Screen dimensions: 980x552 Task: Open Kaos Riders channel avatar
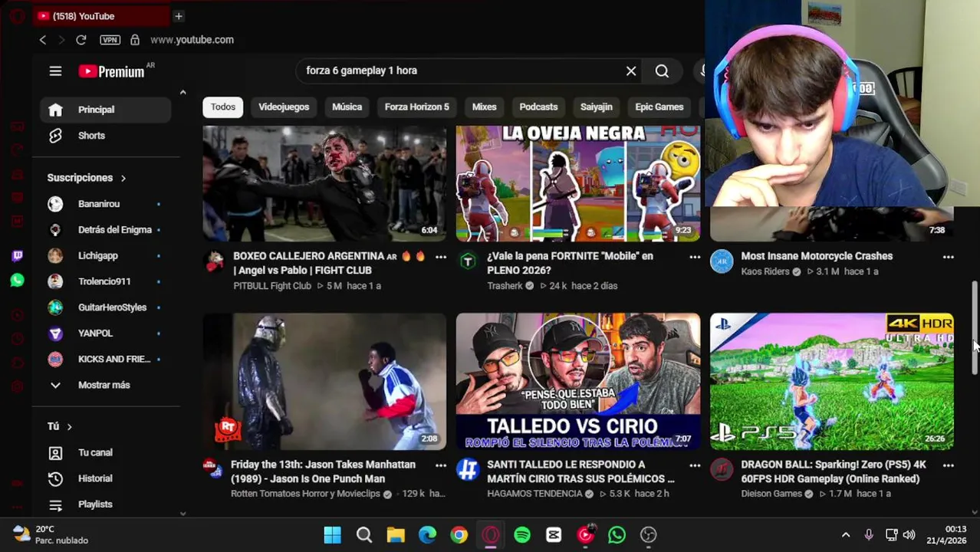coord(722,261)
